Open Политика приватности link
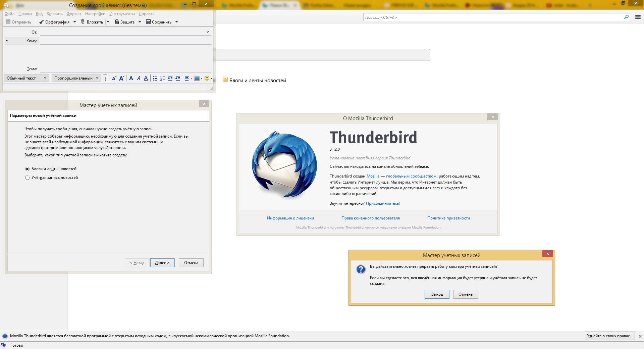The image size is (644, 349). (x=448, y=218)
